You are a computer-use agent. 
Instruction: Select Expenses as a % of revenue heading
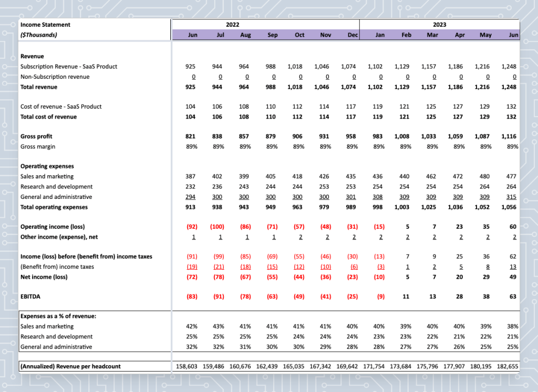point(58,316)
